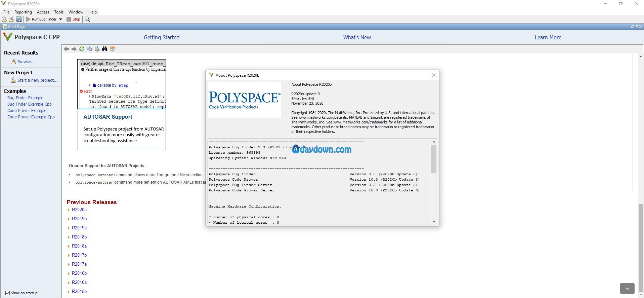Click the Start a new project link
Image resolution: width=644 pixels, height=298 pixels.
(x=37, y=80)
